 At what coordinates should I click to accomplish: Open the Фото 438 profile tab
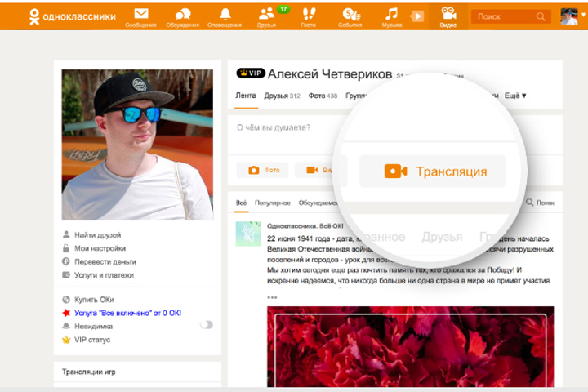click(323, 96)
